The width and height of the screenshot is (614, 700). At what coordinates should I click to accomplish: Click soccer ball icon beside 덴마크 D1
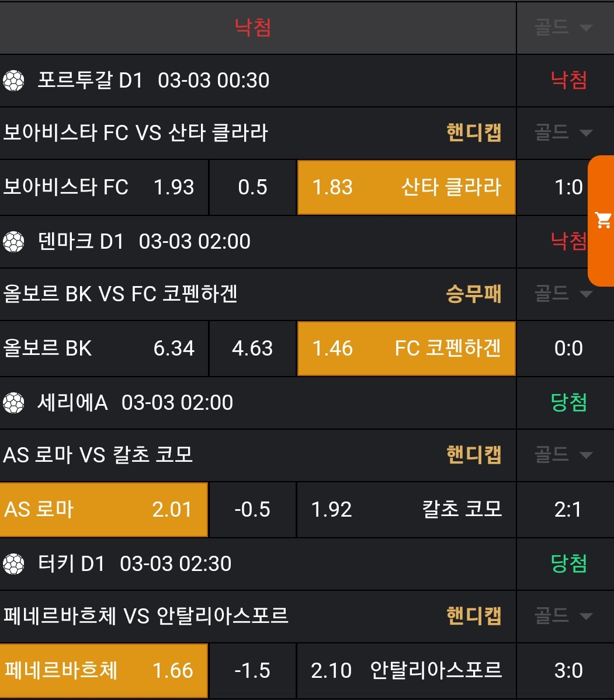pos(13,241)
